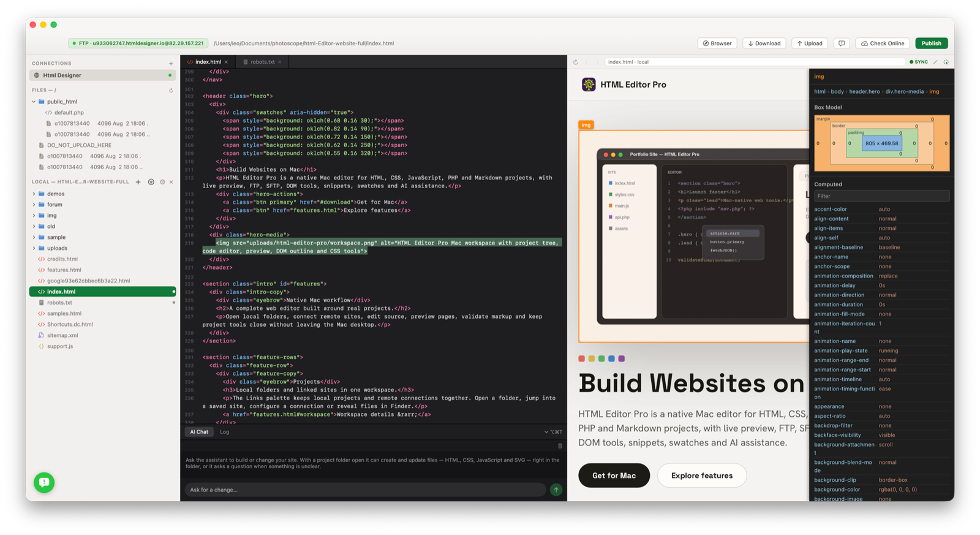Send the AI chat request arrow
The image size is (980, 535).
point(556,490)
